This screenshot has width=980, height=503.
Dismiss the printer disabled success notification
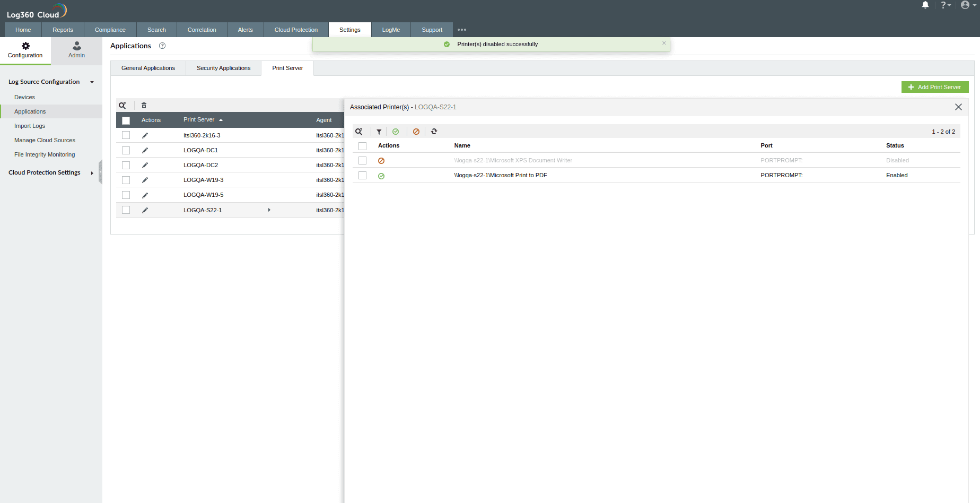coord(664,43)
